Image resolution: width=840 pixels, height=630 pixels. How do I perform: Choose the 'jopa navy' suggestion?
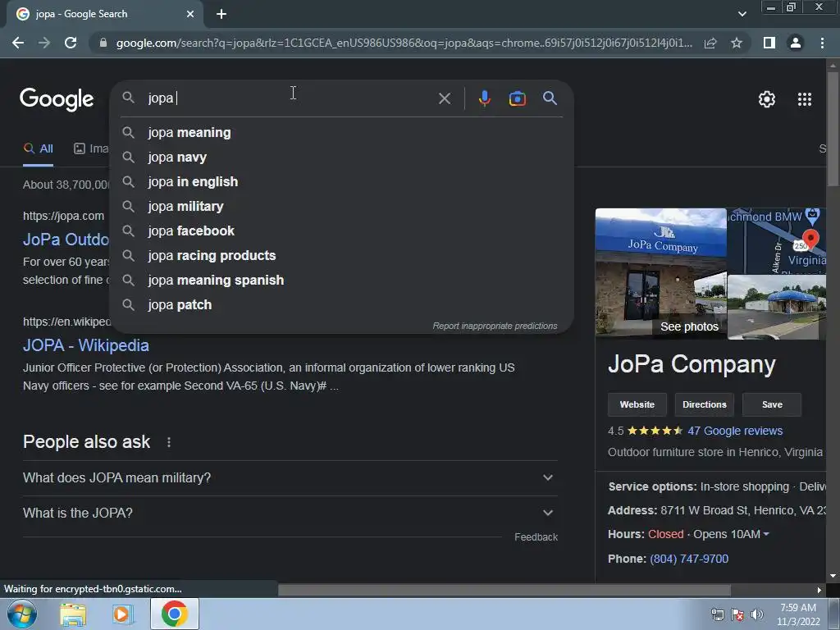pyautogui.click(x=342, y=157)
